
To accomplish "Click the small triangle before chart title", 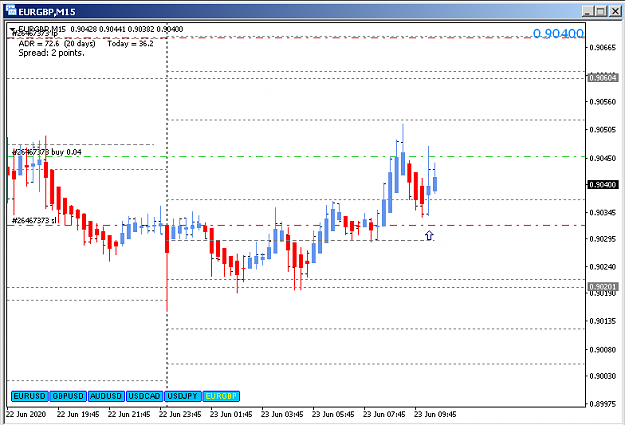I will point(13,30).
